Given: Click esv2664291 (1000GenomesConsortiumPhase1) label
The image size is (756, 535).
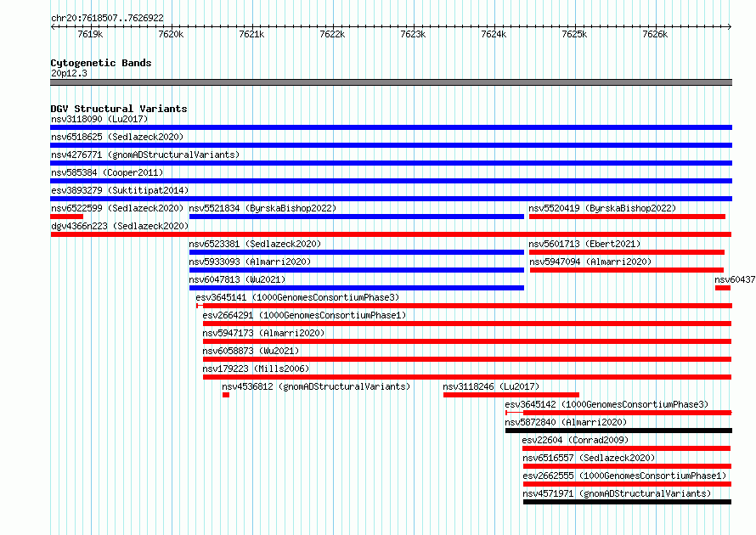Looking at the screenshot, I should tap(304, 315).
